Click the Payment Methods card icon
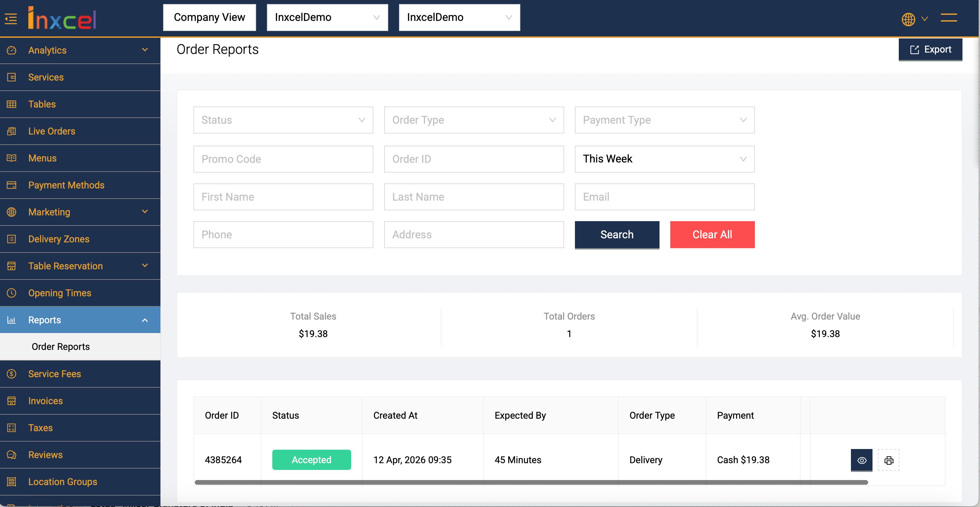 11,185
